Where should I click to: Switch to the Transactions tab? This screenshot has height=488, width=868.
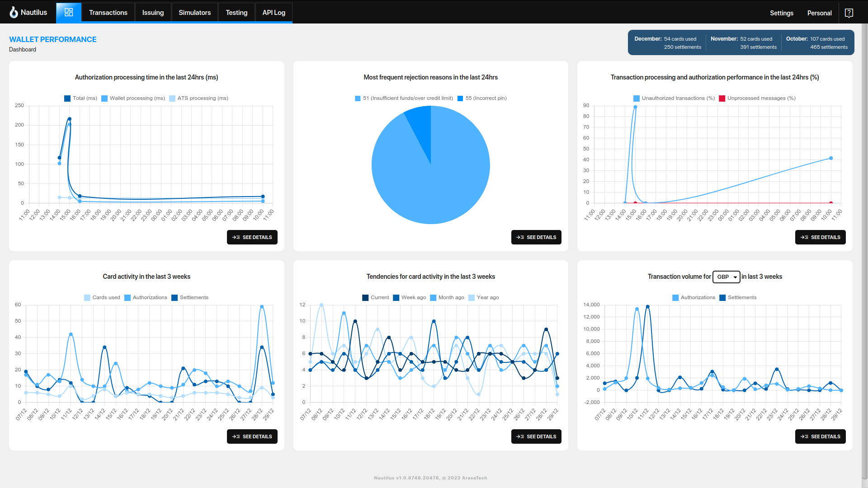click(x=108, y=12)
